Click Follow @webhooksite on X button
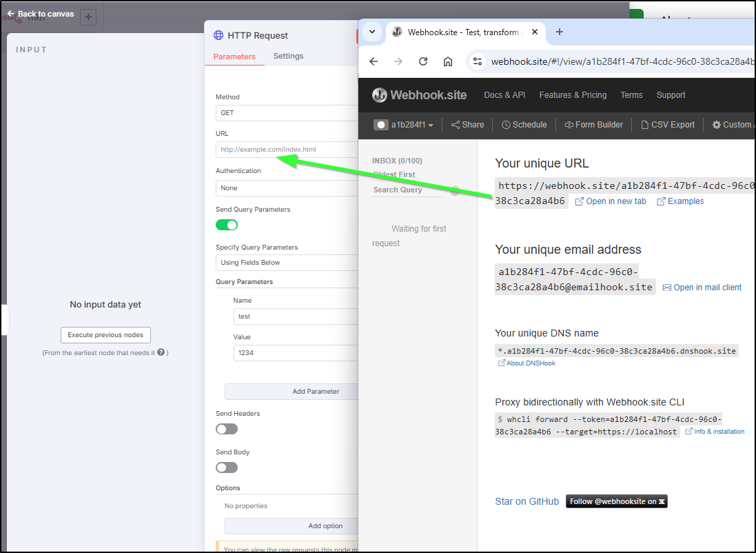The image size is (756, 553). [617, 501]
